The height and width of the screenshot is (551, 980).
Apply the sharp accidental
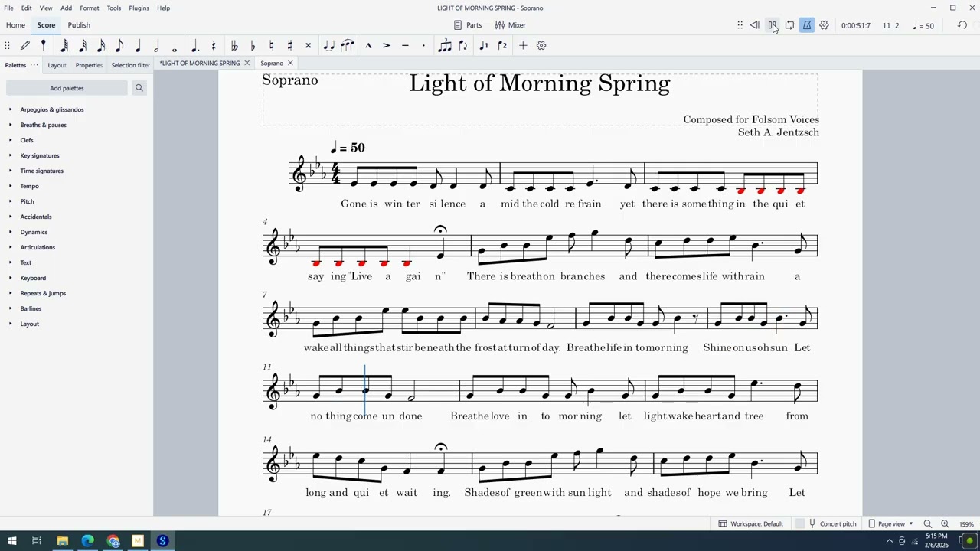point(289,46)
